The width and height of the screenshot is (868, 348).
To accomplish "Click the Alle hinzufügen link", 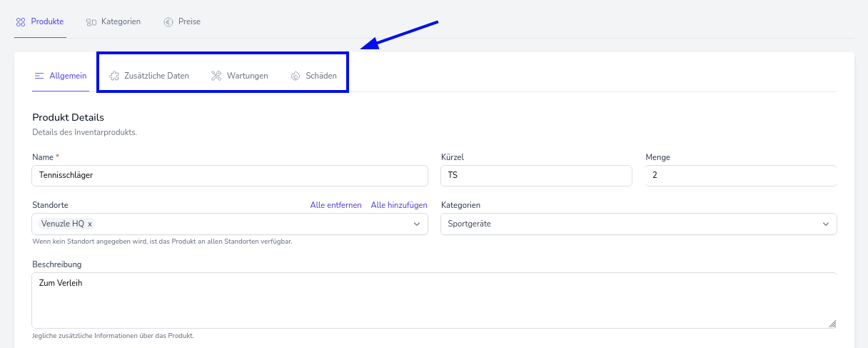I will coord(399,205).
